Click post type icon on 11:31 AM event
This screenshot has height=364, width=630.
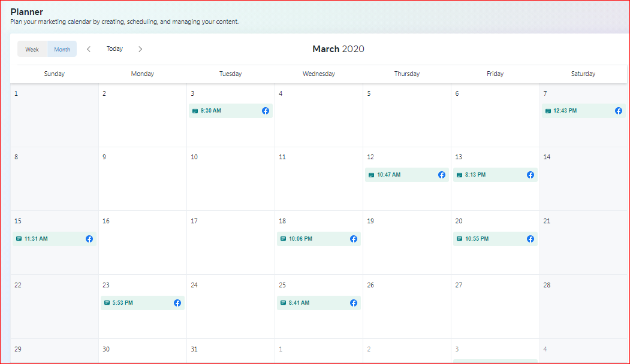click(19, 239)
